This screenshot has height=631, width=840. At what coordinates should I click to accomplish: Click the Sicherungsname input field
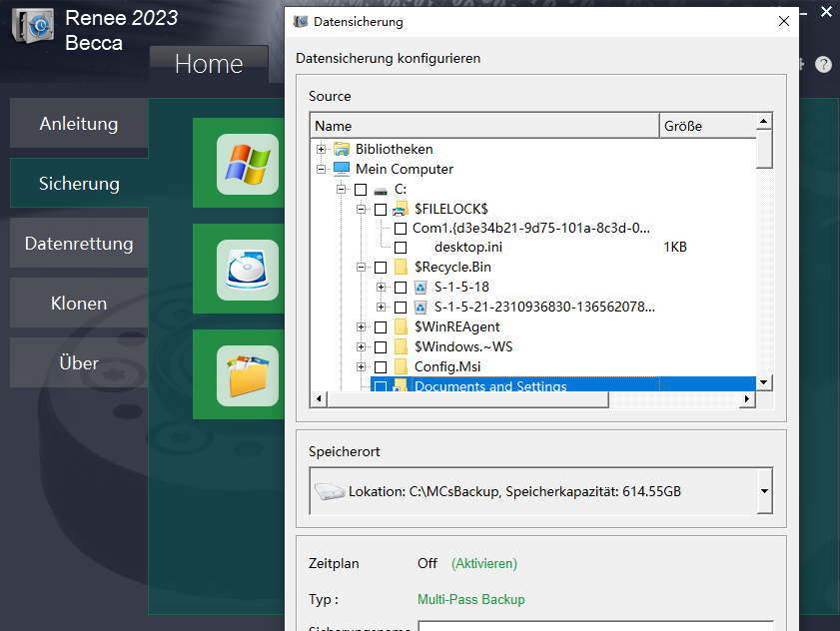595,626
